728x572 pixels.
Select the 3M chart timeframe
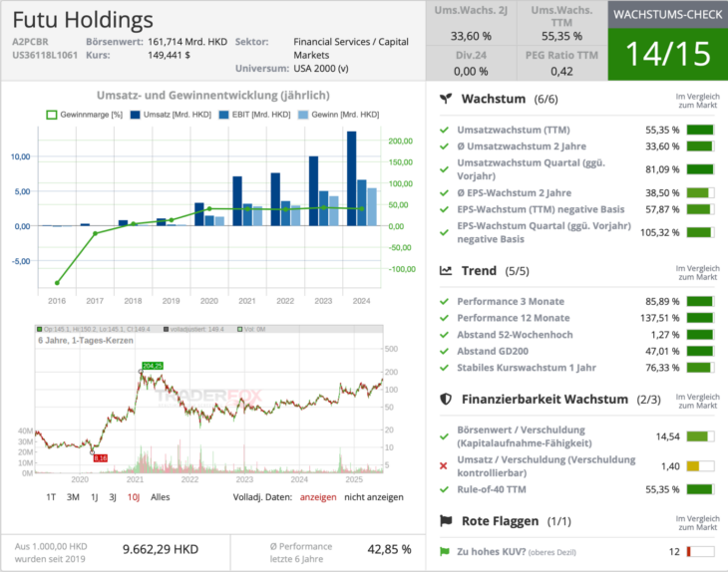(x=73, y=497)
